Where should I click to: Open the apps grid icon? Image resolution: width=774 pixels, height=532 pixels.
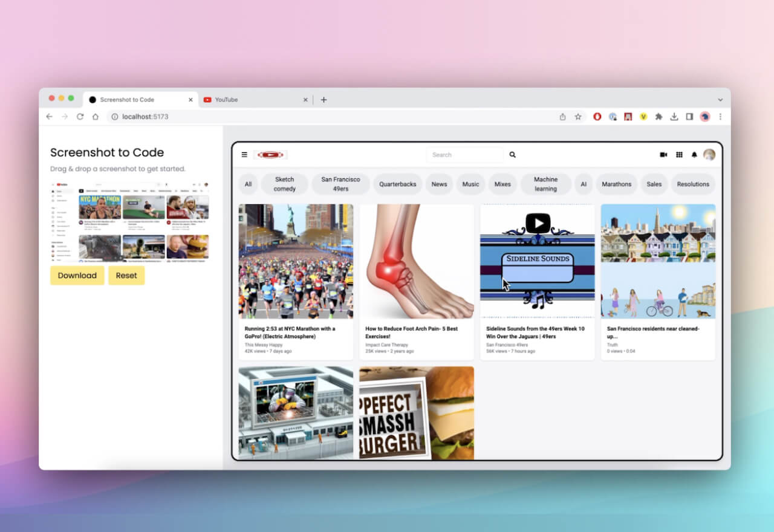tap(679, 155)
